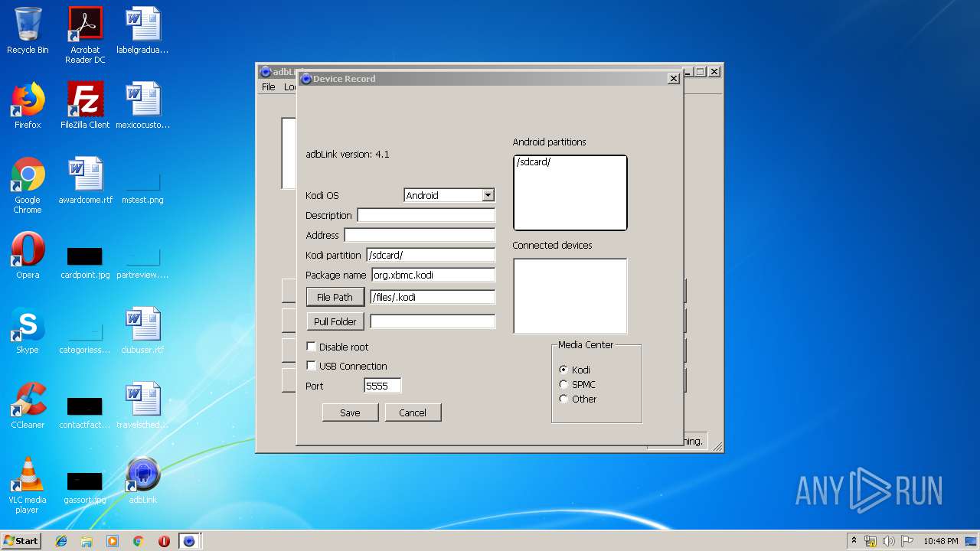This screenshot has width=980, height=551.
Task: Open the adbLink desktop shortcut
Action: coord(142,481)
